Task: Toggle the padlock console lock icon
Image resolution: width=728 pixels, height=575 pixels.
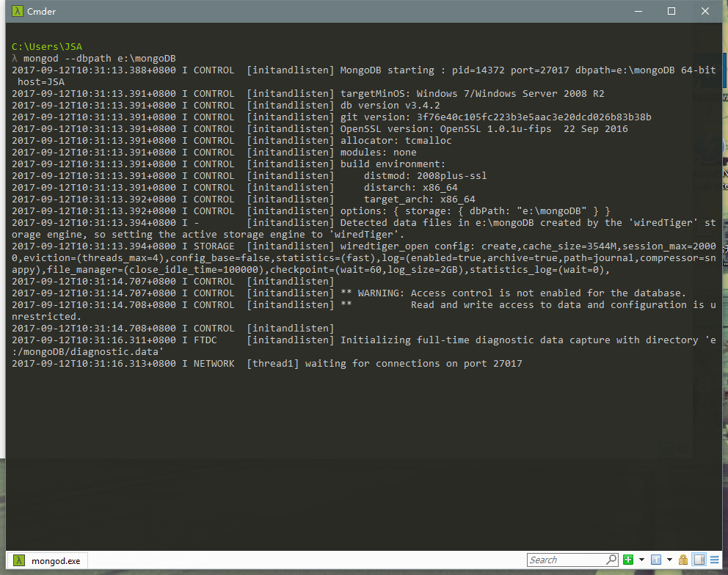Action: click(683, 560)
